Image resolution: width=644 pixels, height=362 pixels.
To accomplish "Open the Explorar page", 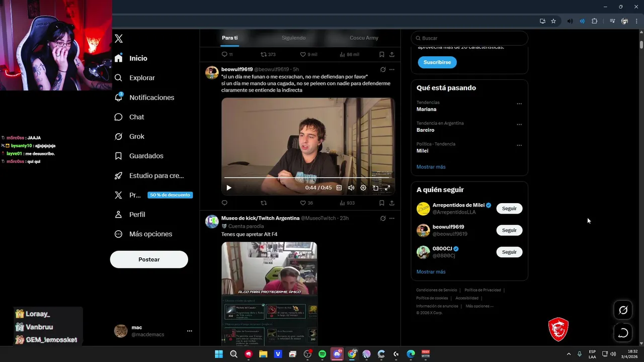I will 134,78.
